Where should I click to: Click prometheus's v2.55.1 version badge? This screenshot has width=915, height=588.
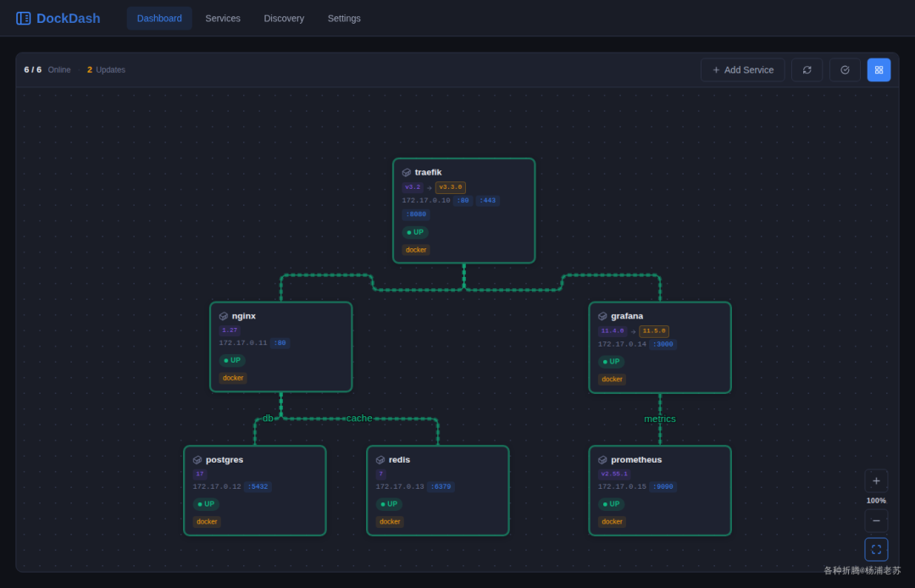tap(614, 474)
